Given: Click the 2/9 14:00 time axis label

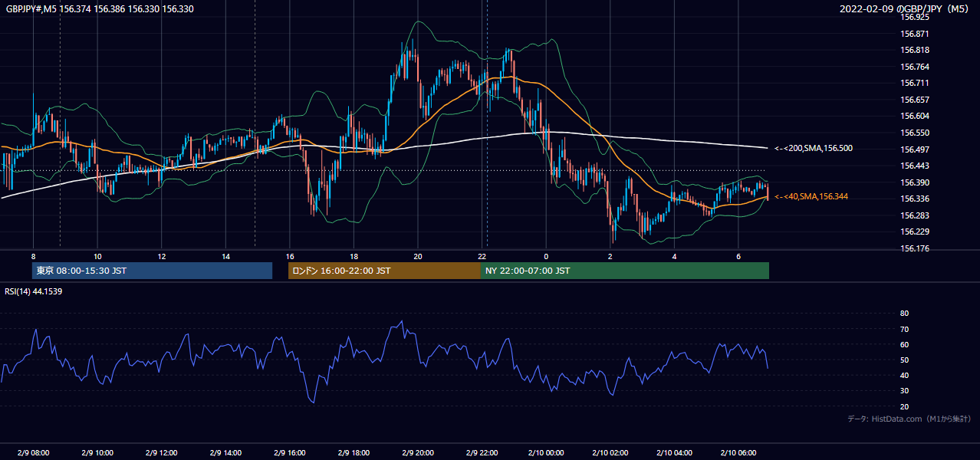Looking at the screenshot, I should pos(225,452).
